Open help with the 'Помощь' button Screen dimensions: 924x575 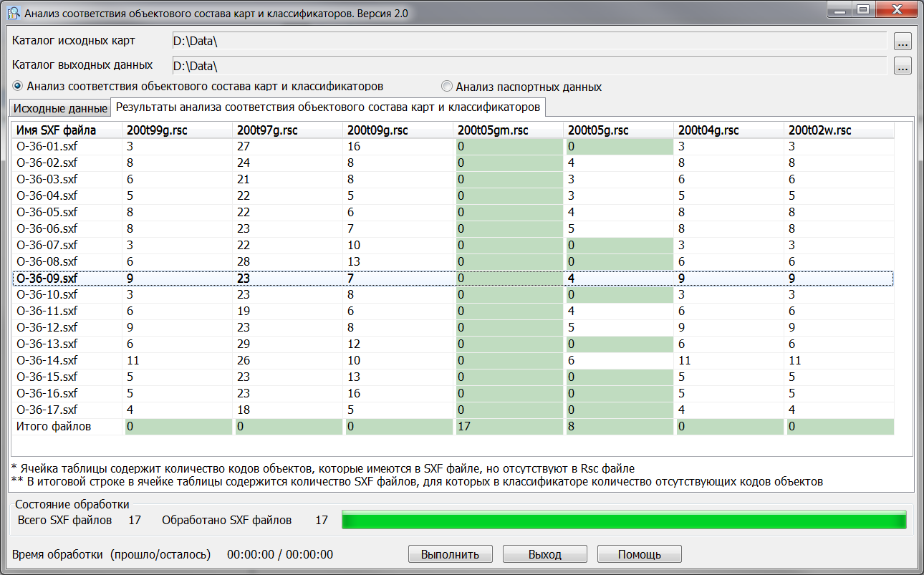(x=640, y=554)
